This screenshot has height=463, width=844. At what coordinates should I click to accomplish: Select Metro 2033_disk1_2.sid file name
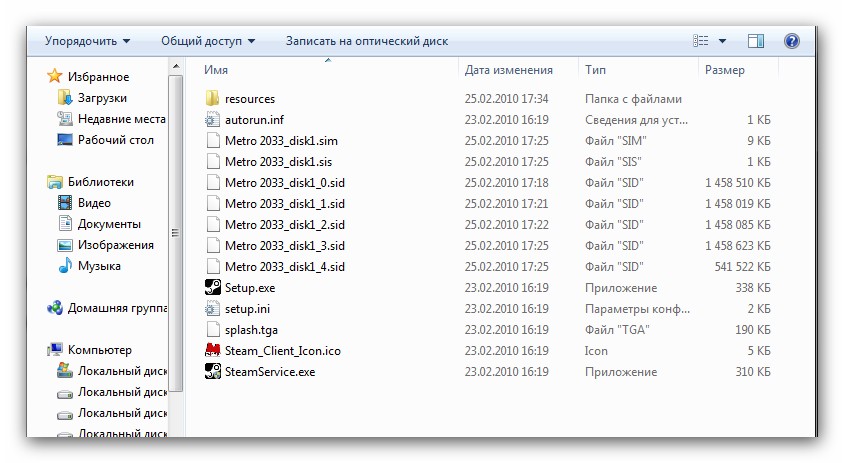coord(285,225)
